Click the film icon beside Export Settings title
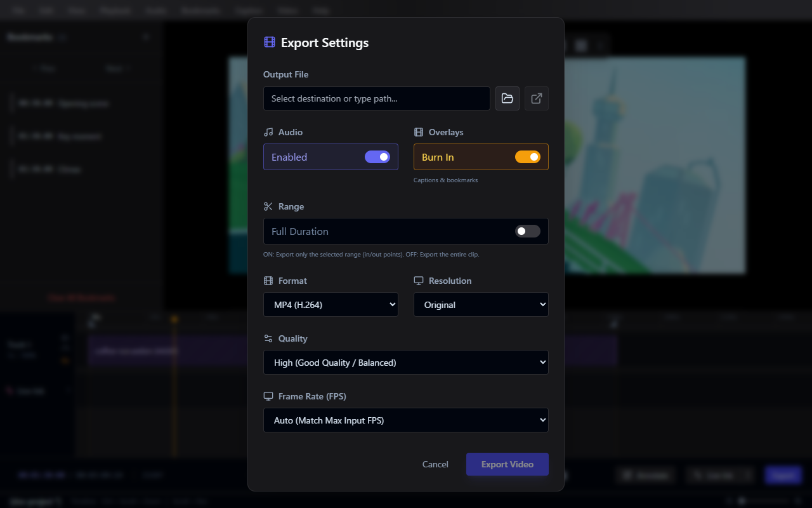This screenshot has height=508, width=812. tap(269, 42)
